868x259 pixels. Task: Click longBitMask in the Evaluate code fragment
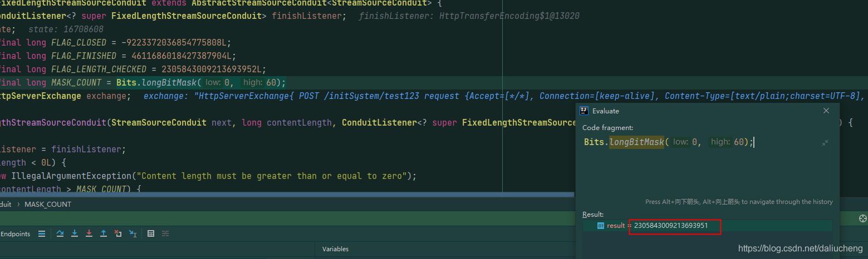[637, 142]
